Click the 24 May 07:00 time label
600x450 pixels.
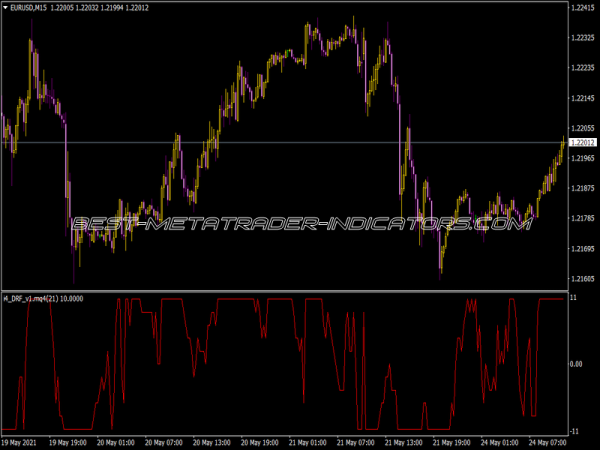[x=546, y=442]
